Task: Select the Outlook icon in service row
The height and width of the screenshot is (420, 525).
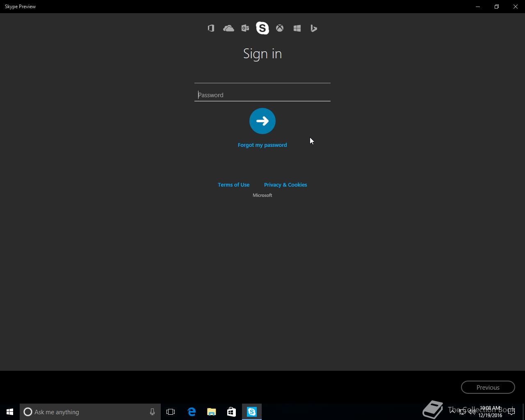Action: (x=245, y=28)
